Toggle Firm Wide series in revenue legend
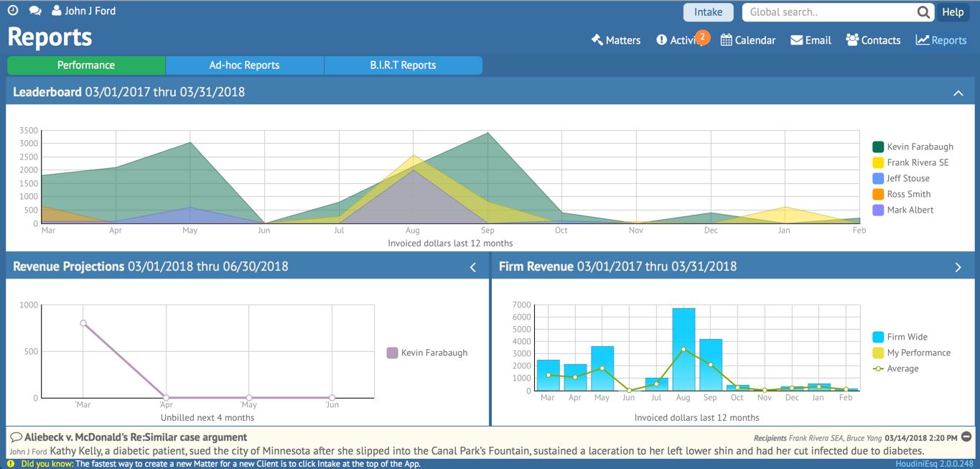This screenshot has width=980, height=469. point(900,337)
